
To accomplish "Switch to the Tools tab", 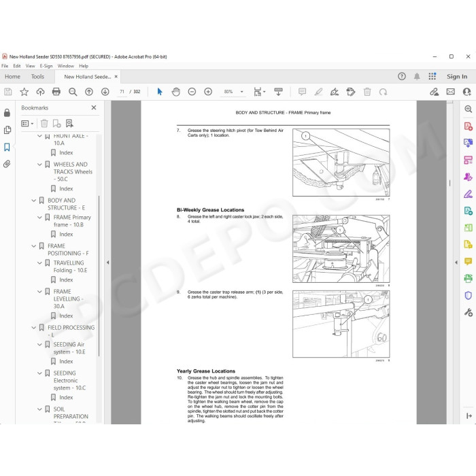I will (x=37, y=76).
